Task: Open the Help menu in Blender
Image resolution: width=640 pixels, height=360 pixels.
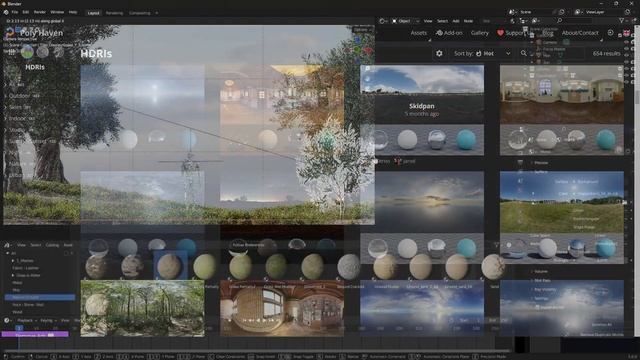Action: point(73,12)
